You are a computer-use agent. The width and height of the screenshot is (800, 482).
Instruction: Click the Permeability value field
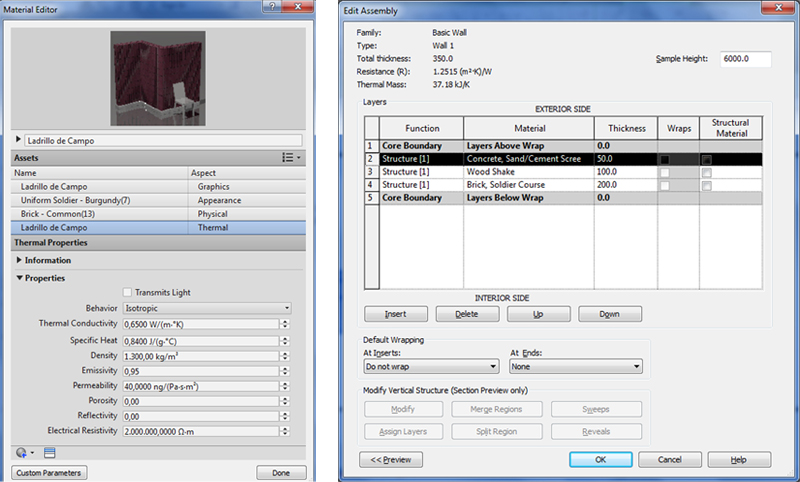(x=201, y=386)
